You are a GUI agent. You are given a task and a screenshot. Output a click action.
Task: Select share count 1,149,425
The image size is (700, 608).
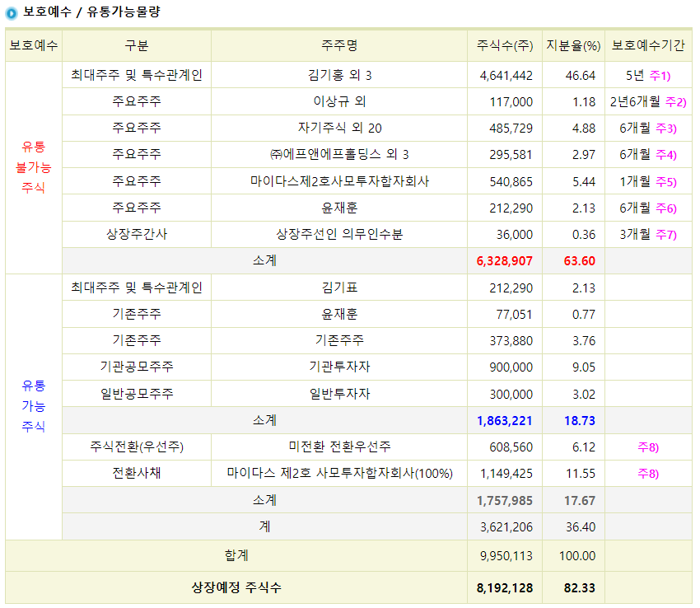[506, 473]
